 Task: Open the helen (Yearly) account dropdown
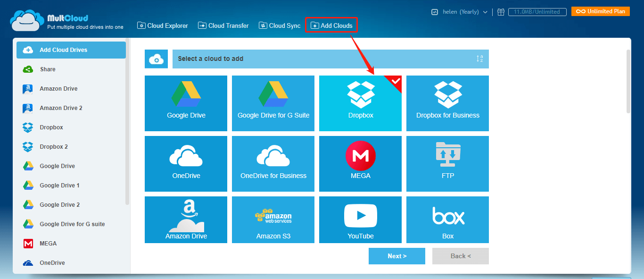460,12
